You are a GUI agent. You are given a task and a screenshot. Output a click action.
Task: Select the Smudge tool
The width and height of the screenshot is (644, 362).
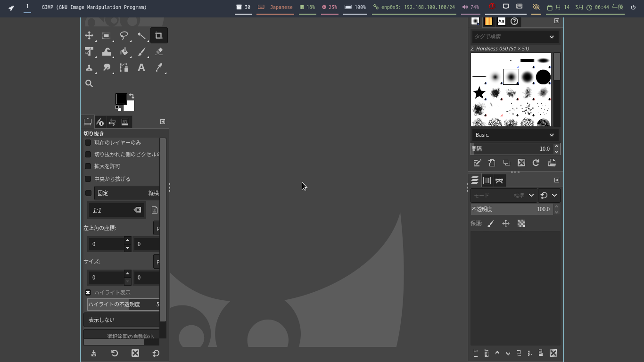pyautogui.click(x=107, y=68)
